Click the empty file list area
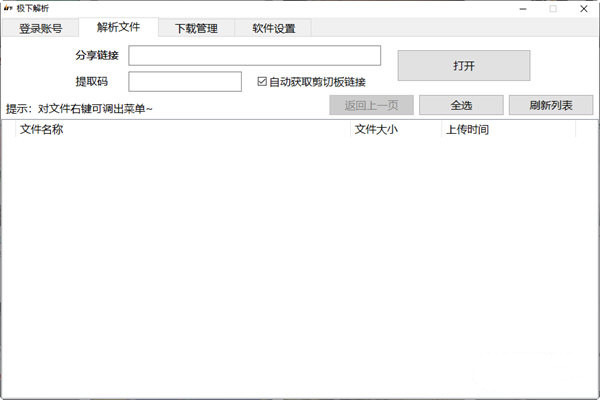 (x=300, y=267)
